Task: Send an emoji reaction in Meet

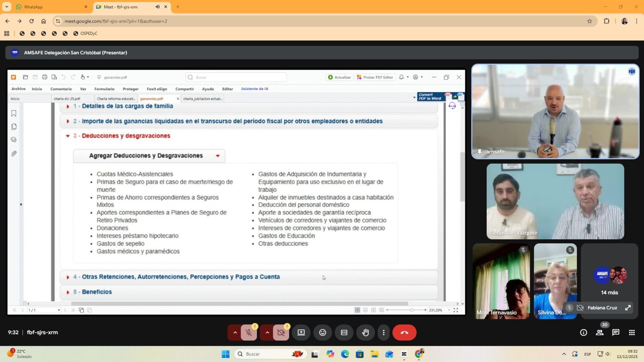Action: point(322,333)
